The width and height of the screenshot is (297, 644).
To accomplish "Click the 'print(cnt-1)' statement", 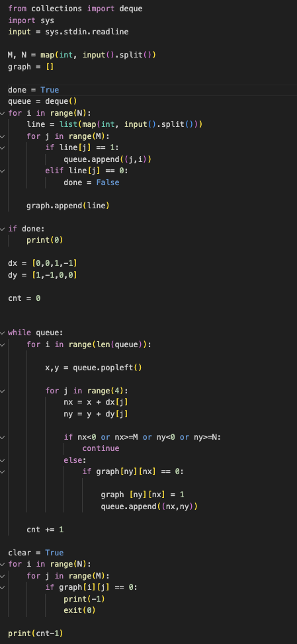I will [x=36, y=633].
